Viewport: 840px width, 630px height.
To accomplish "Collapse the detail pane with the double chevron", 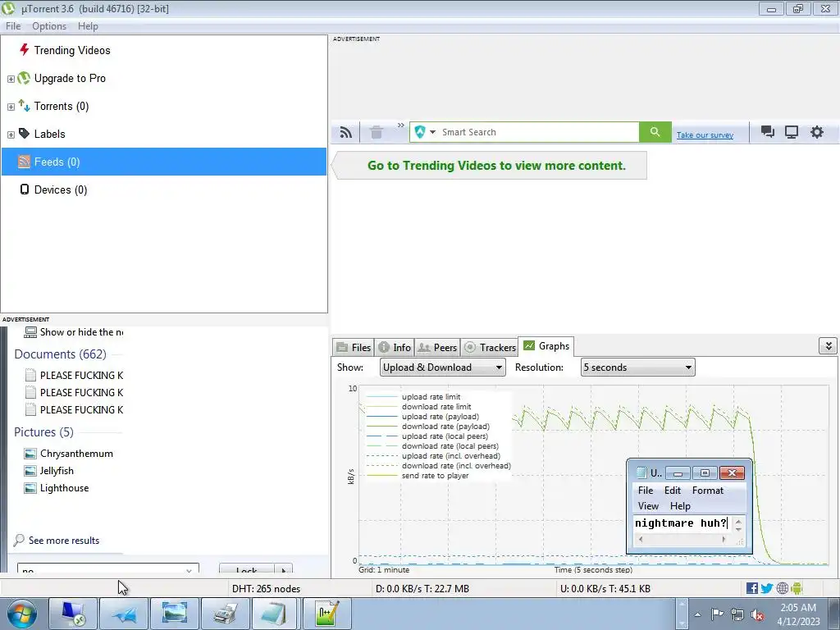I will 828,346.
